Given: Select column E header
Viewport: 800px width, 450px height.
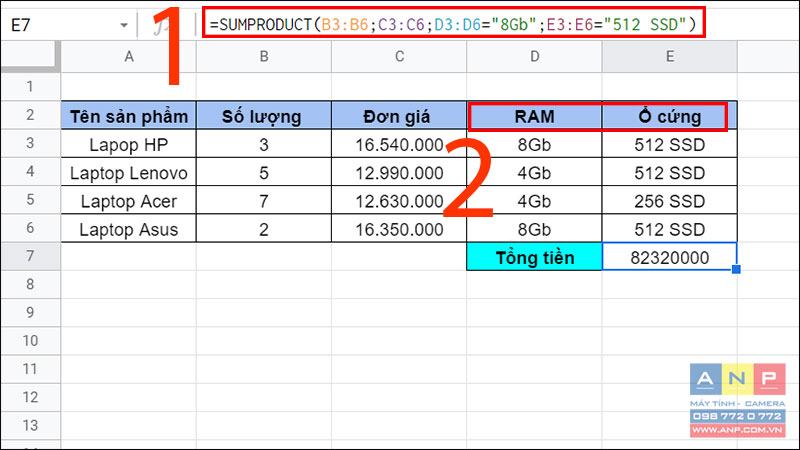Looking at the screenshot, I should (669, 57).
